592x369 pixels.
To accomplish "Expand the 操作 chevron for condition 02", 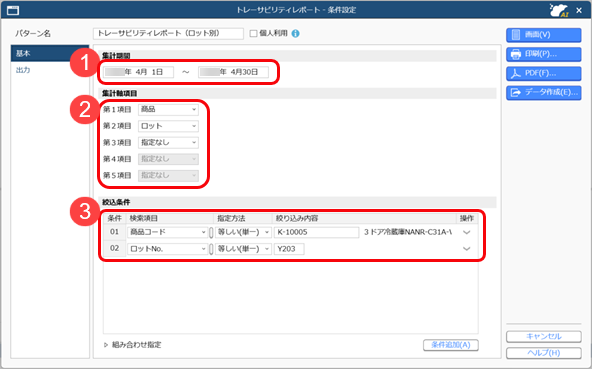I will coord(467,249).
